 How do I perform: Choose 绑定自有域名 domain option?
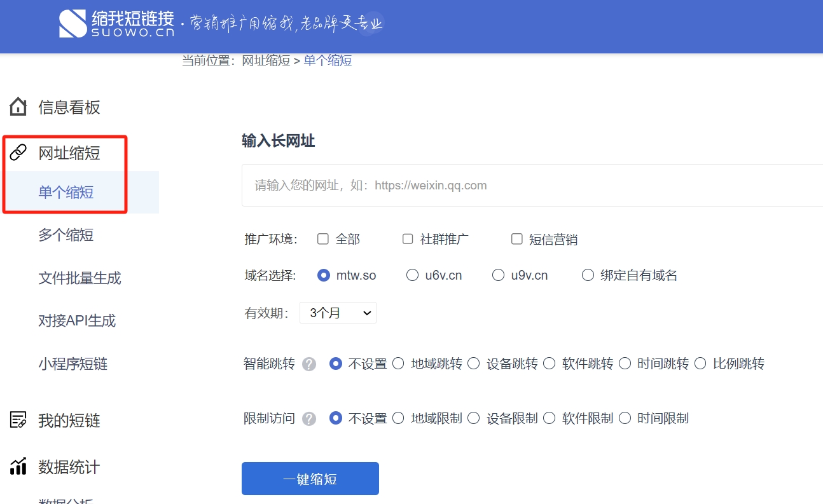pos(588,275)
